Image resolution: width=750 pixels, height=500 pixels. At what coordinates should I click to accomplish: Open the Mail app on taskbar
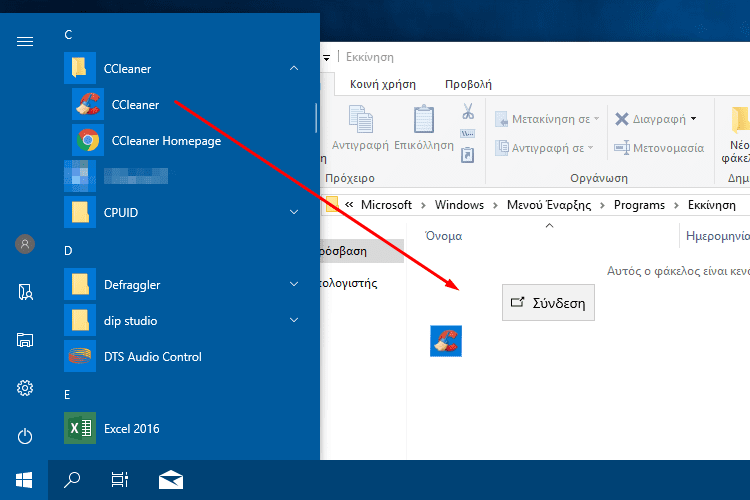[171, 479]
